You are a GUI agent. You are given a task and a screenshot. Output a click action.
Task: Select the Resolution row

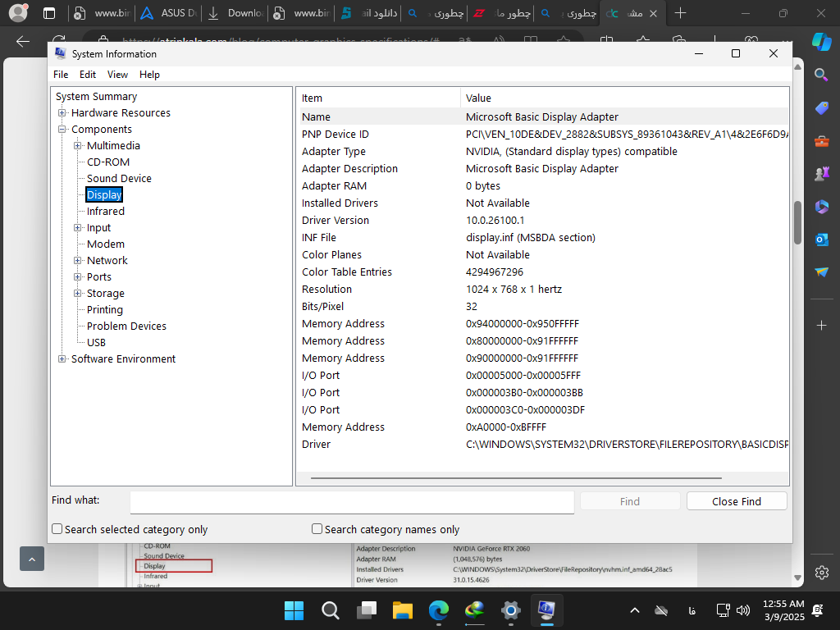543,290
